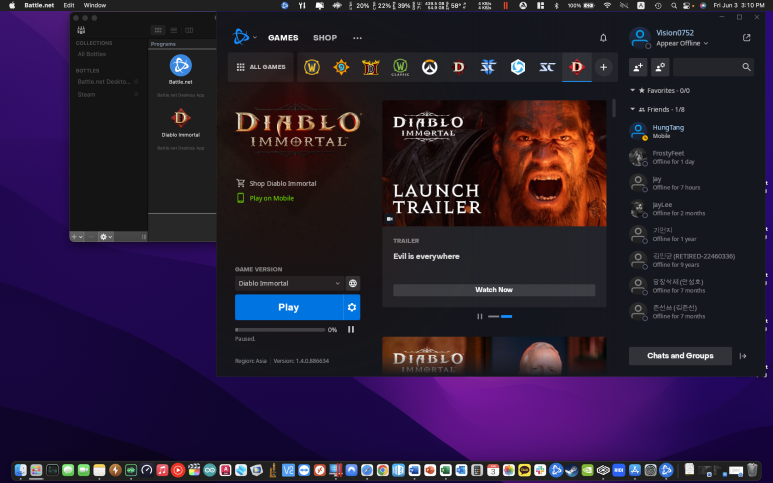
Task: Collapse the Favorites section
Action: pyautogui.click(x=632, y=90)
